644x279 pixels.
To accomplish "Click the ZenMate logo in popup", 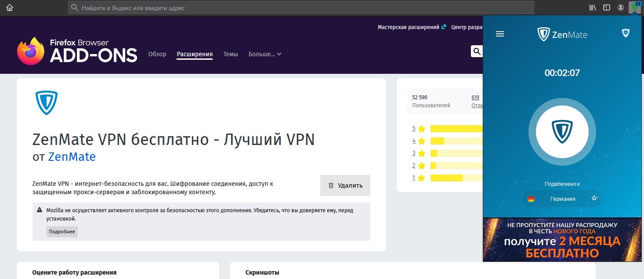I will tap(562, 34).
